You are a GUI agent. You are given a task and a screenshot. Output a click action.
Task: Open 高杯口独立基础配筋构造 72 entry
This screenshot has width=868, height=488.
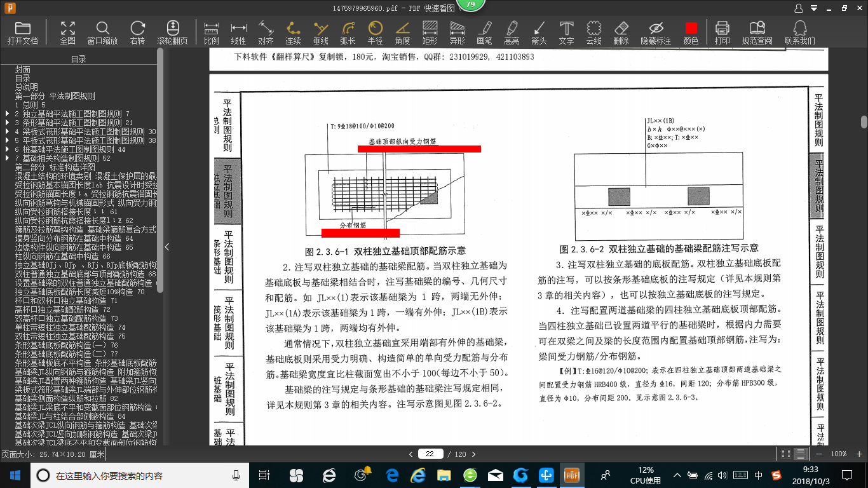click(62, 309)
